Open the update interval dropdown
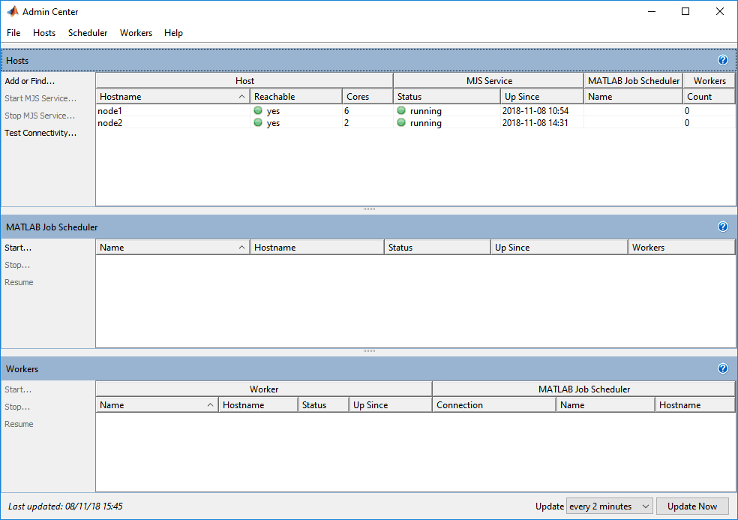 (610, 506)
